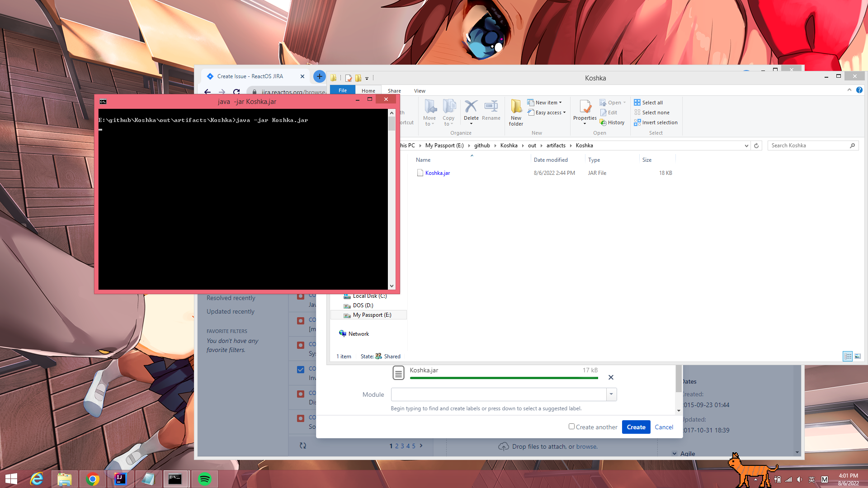Image resolution: width=868 pixels, height=488 pixels.
Task: Check the Create another checkbox
Action: pos(571,427)
